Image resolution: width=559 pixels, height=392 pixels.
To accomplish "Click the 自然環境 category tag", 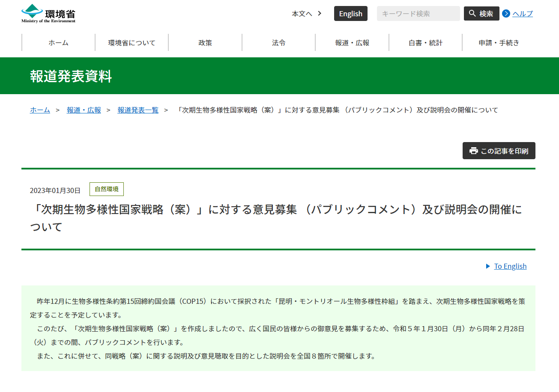I will pyautogui.click(x=107, y=189).
